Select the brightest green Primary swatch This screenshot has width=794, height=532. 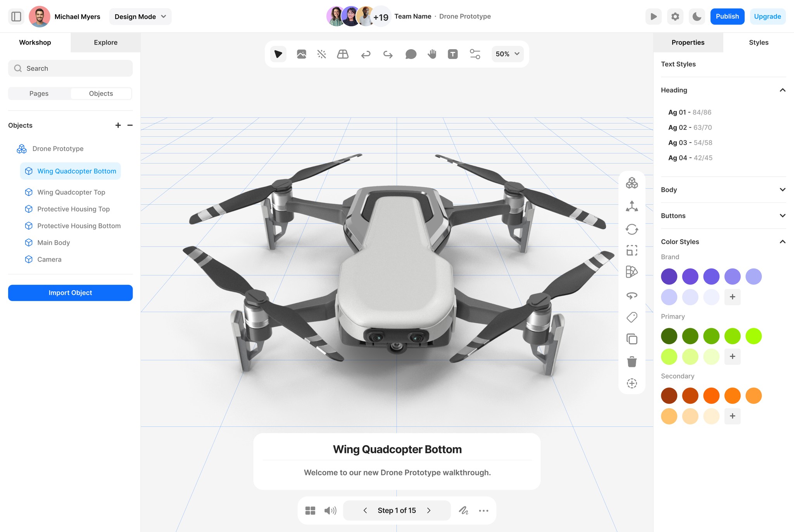click(x=753, y=336)
